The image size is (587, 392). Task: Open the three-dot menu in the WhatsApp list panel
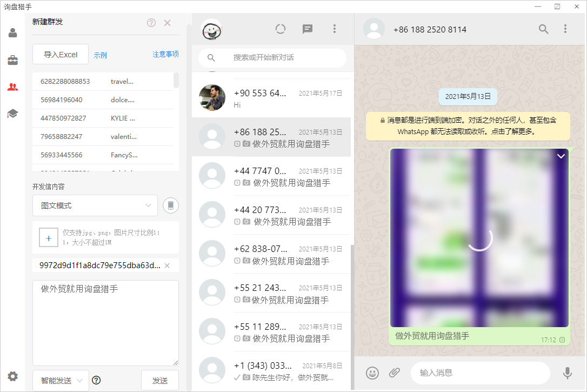(x=334, y=30)
